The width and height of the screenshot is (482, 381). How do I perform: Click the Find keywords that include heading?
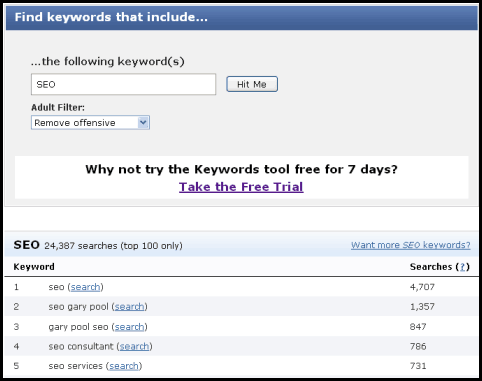coord(111,17)
